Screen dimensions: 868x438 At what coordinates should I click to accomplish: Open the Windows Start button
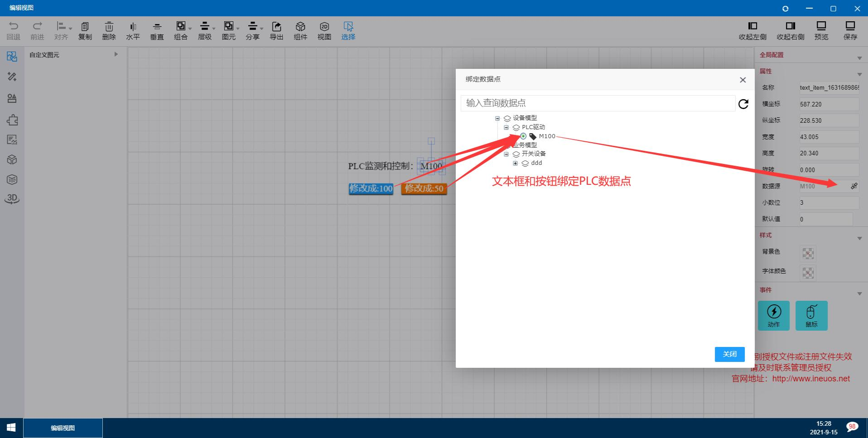pos(11,428)
